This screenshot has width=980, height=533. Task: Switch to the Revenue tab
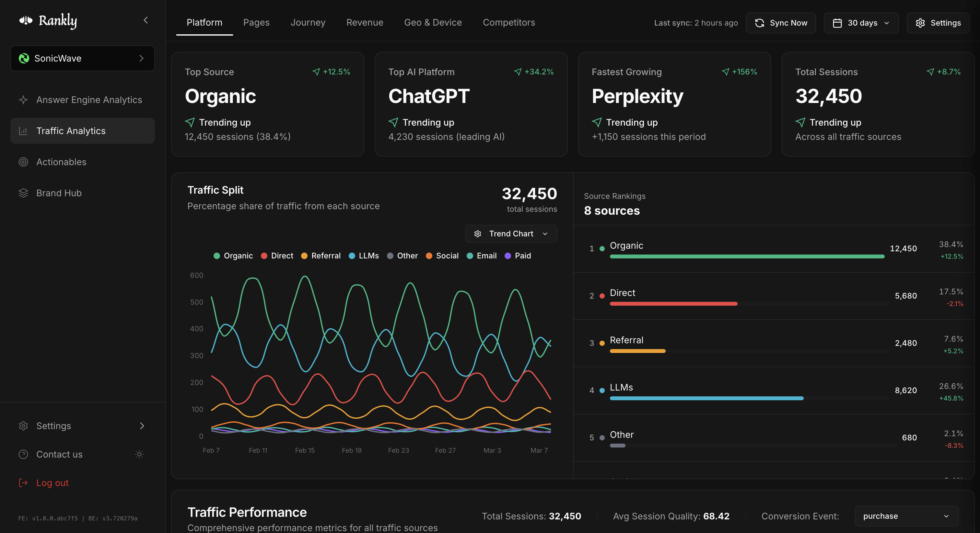click(365, 22)
